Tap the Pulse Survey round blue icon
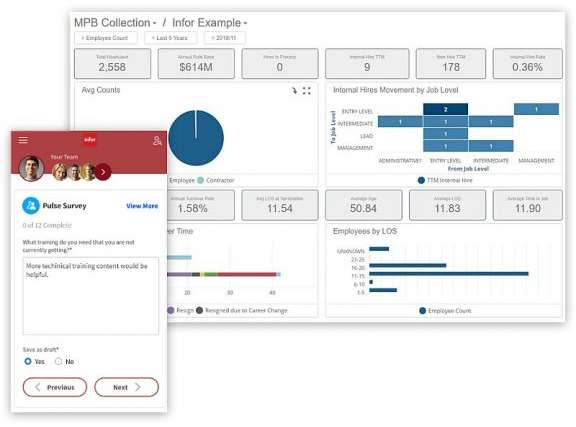Image resolution: width=576 pixels, height=427 pixels. (31, 205)
